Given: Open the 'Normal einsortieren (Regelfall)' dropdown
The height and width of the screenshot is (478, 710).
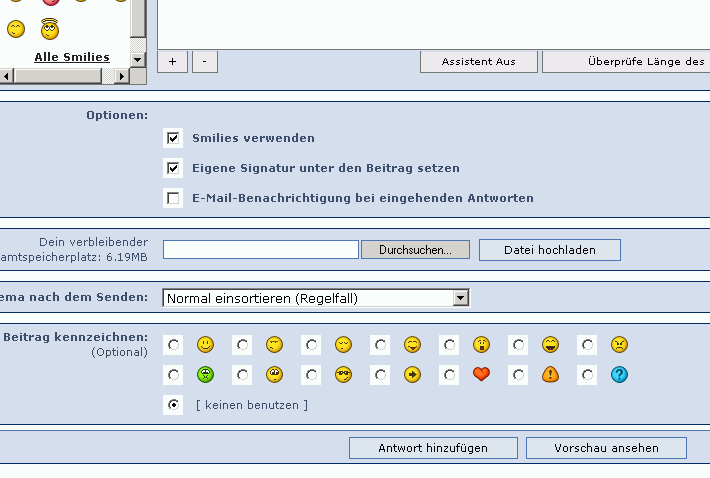Looking at the screenshot, I should pyautogui.click(x=315, y=298).
